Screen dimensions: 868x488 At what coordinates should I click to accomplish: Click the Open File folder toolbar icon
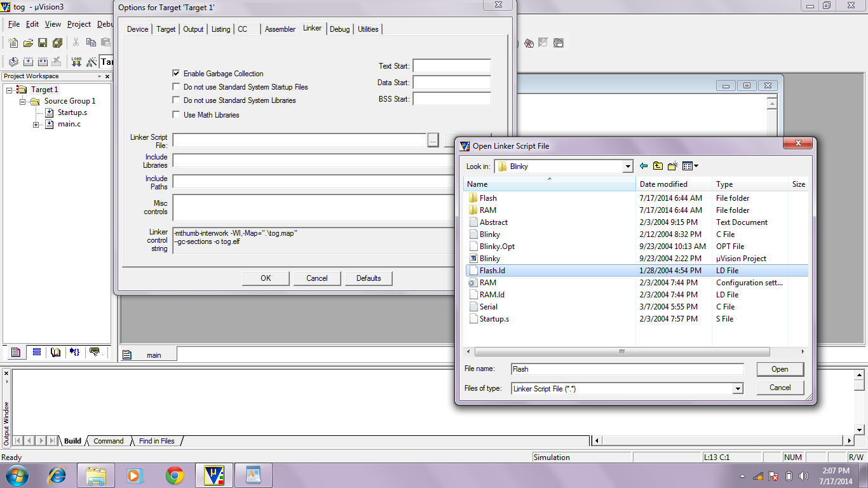pos(28,43)
